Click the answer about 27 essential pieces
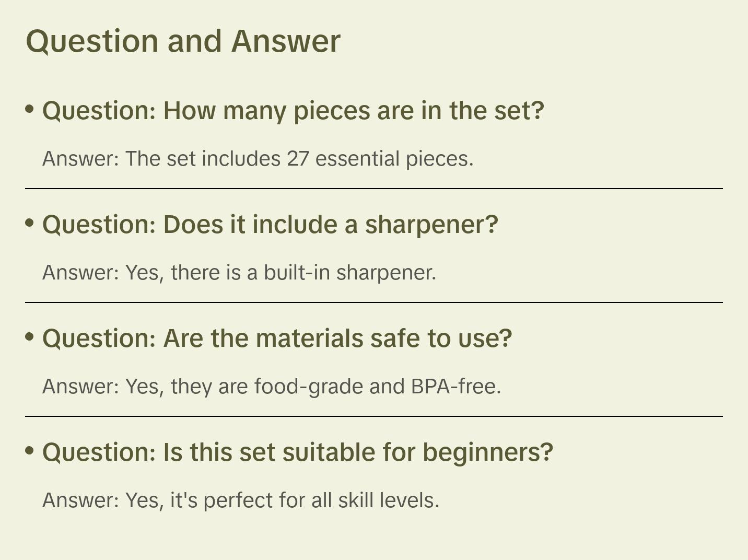The image size is (748, 560). 258,159
